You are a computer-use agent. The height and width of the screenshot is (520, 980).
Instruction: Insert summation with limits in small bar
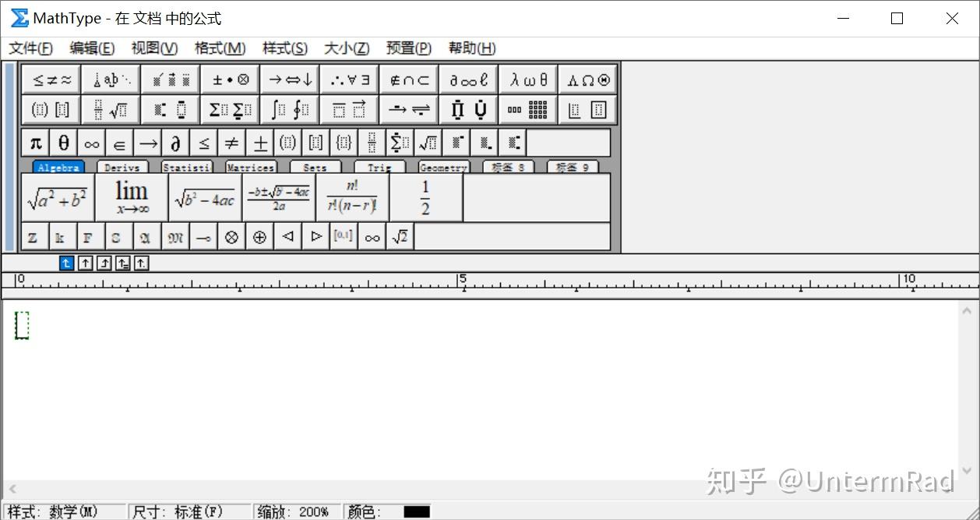(x=400, y=143)
